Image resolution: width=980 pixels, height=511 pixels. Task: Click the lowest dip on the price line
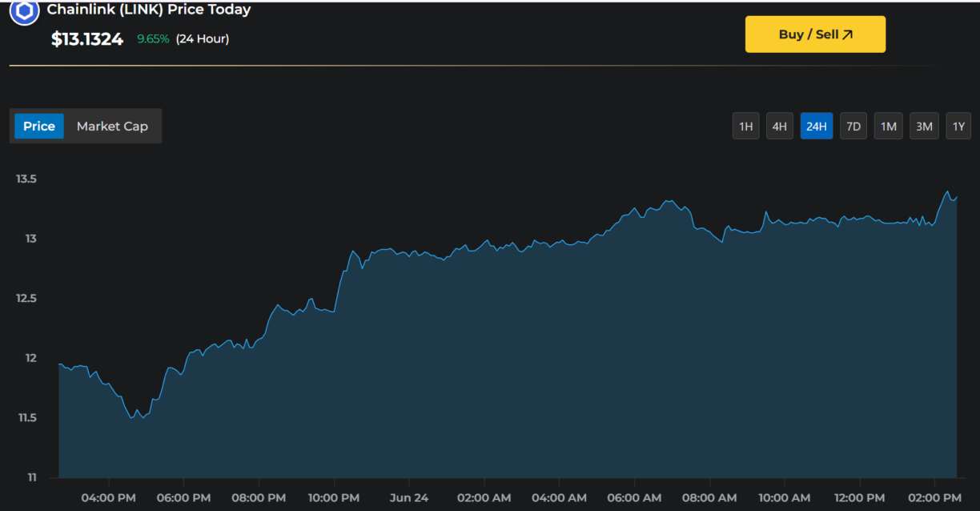pos(131,418)
